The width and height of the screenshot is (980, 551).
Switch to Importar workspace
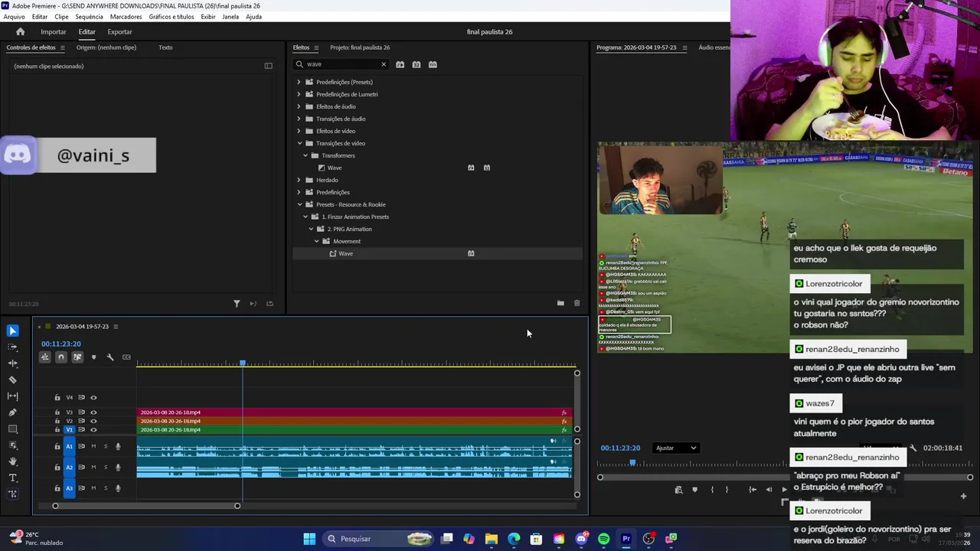(x=54, y=32)
